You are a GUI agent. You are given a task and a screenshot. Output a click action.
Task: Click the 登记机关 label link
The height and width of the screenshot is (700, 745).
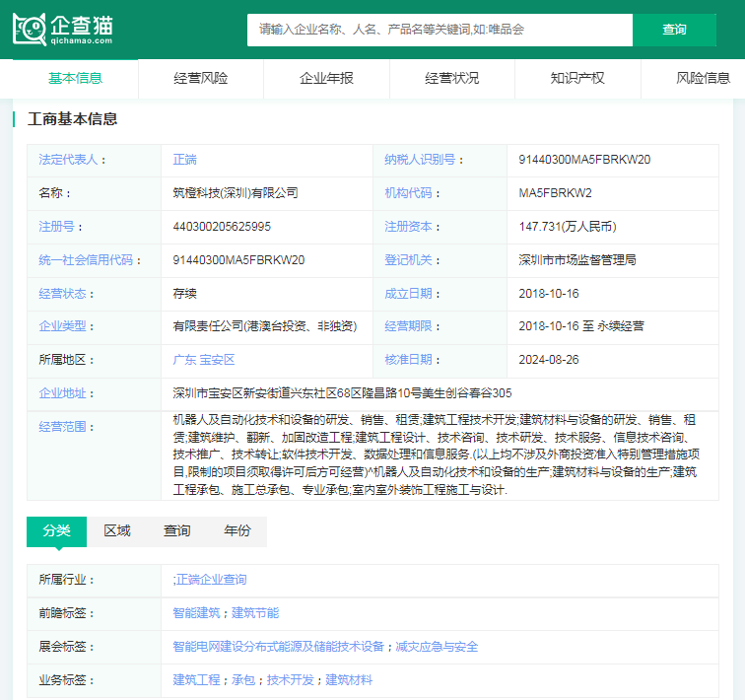click(408, 260)
